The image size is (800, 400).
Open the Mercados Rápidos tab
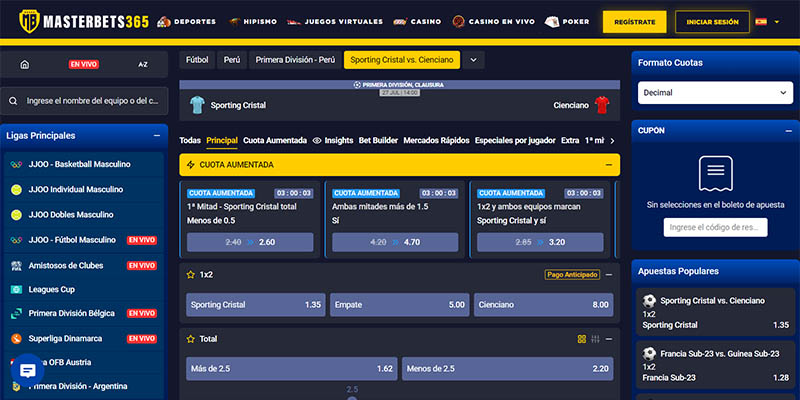click(x=436, y=140)
